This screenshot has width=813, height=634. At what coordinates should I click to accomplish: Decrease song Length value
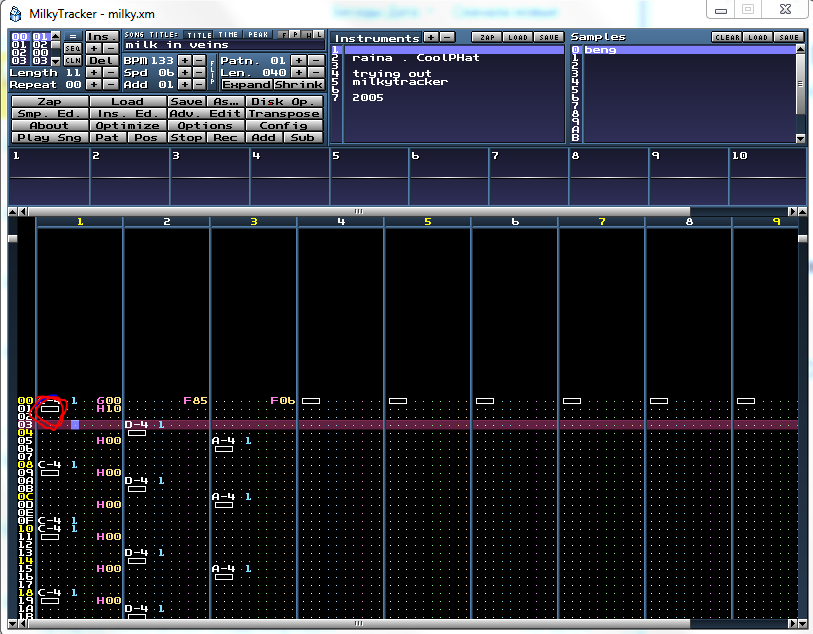(x=110, y=73)
